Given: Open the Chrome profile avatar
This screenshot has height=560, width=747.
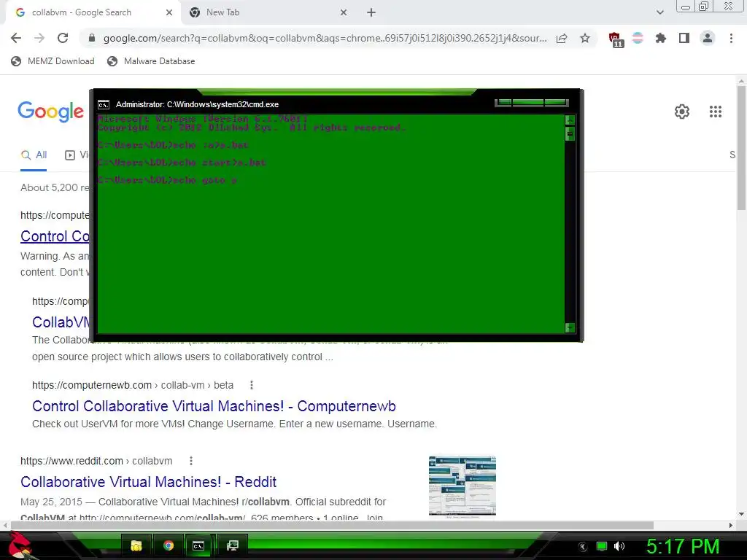Looking at the screenshot, I should (x=708, y=38).
